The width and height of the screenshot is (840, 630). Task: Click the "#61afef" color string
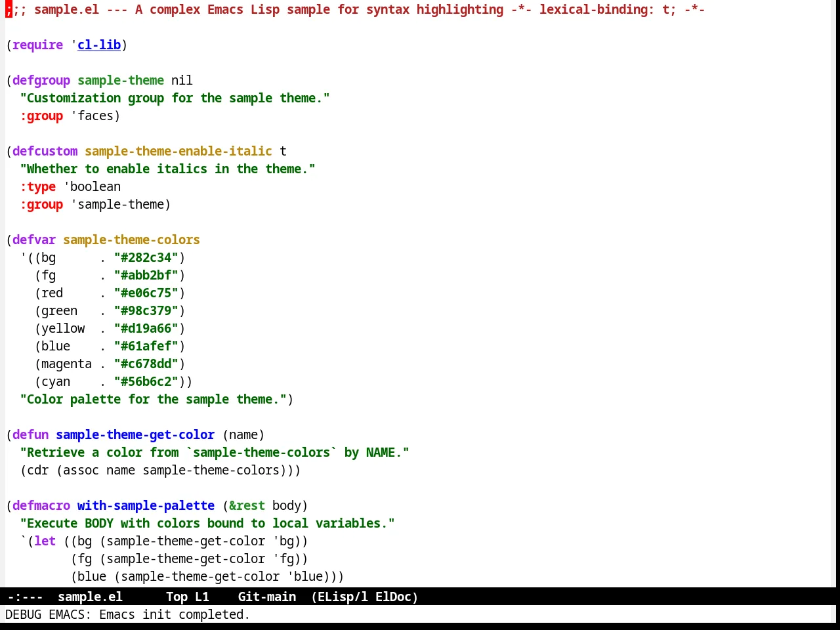point(146,346)
